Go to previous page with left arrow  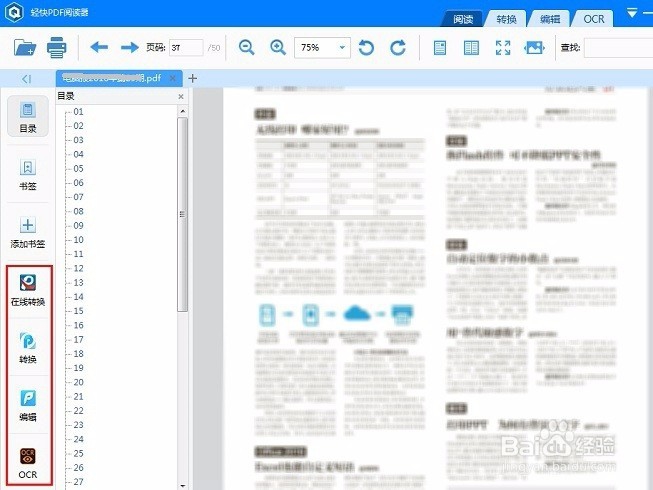(x=99, y=47)
